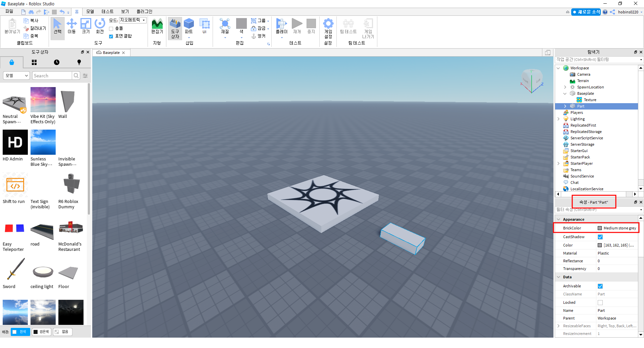
Task: Toggle the CastShadow checkbox
Action: click(x=600, y=237)
